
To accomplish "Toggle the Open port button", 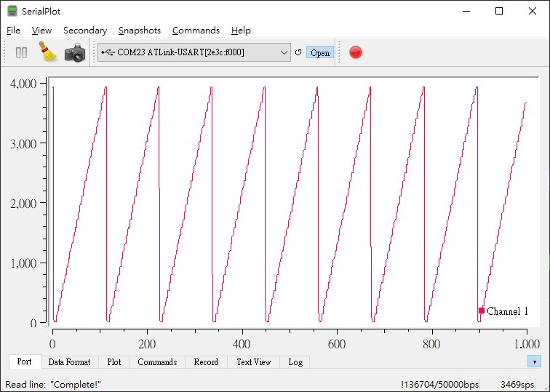I will pos(320,52).
